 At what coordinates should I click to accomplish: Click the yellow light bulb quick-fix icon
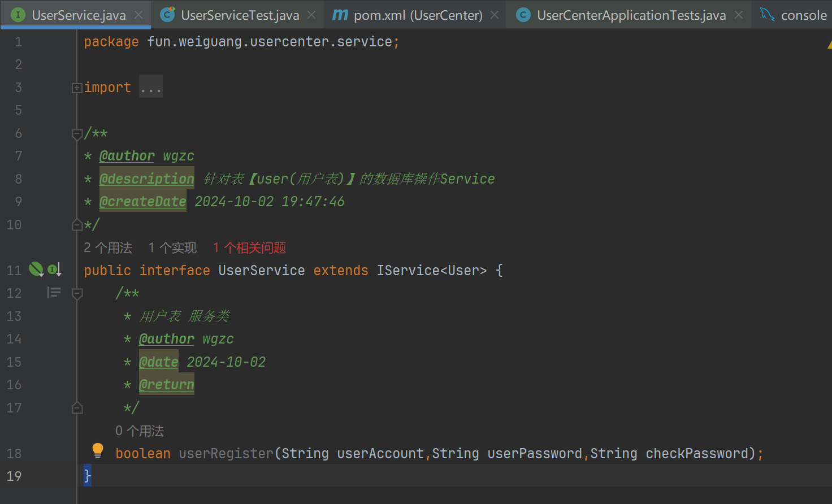(x=98, y=450)
